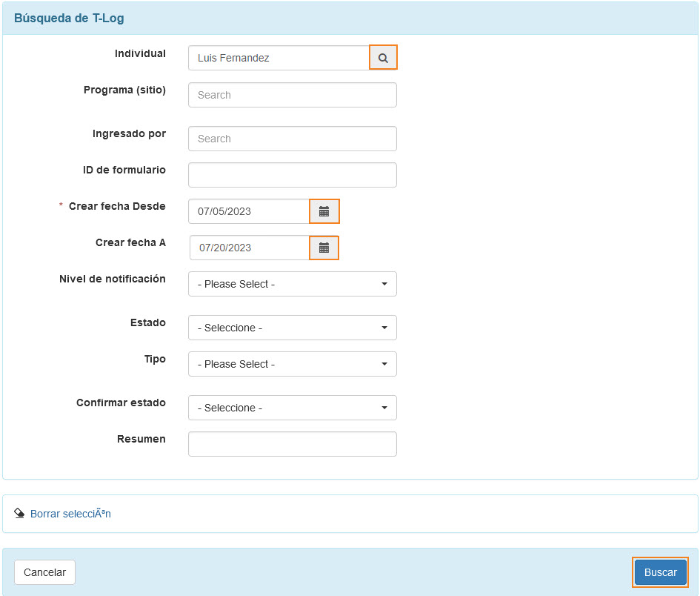Click the eraser icon beside Borrar selección
700x596 pixels.
pyautogui.click(x=19, y=513)
